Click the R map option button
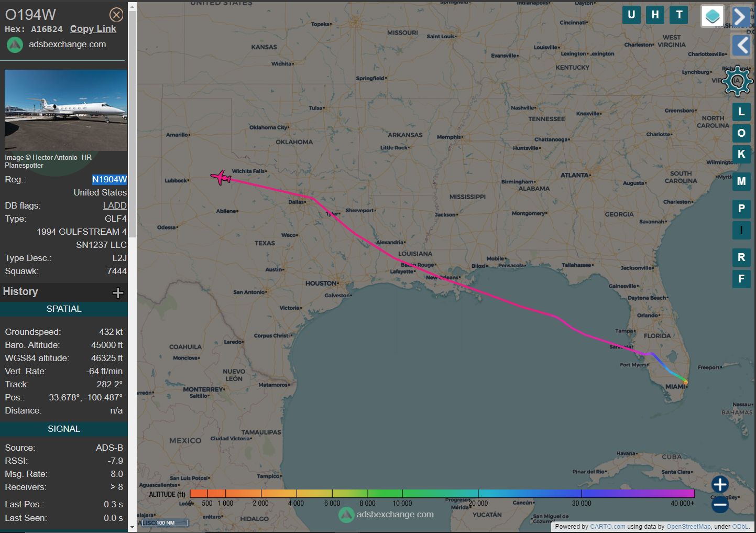This screenshot has height=533, width=756. click(x=741, y=257)
